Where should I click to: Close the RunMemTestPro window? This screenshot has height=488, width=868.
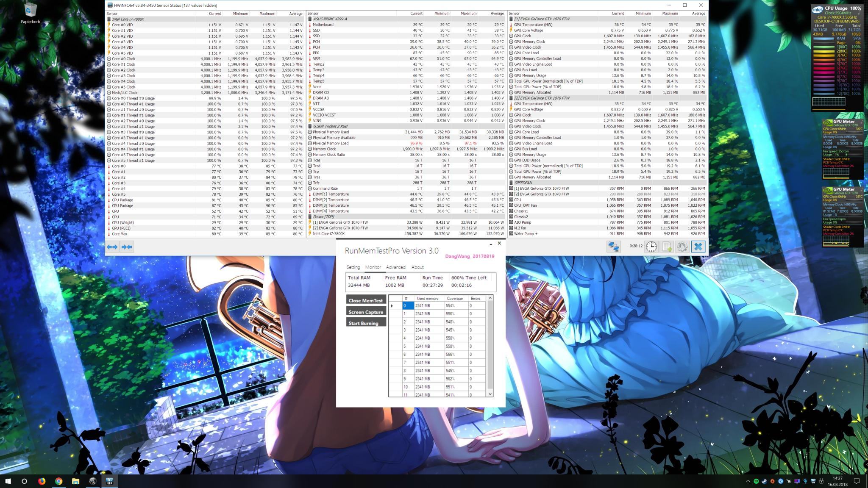499,243
